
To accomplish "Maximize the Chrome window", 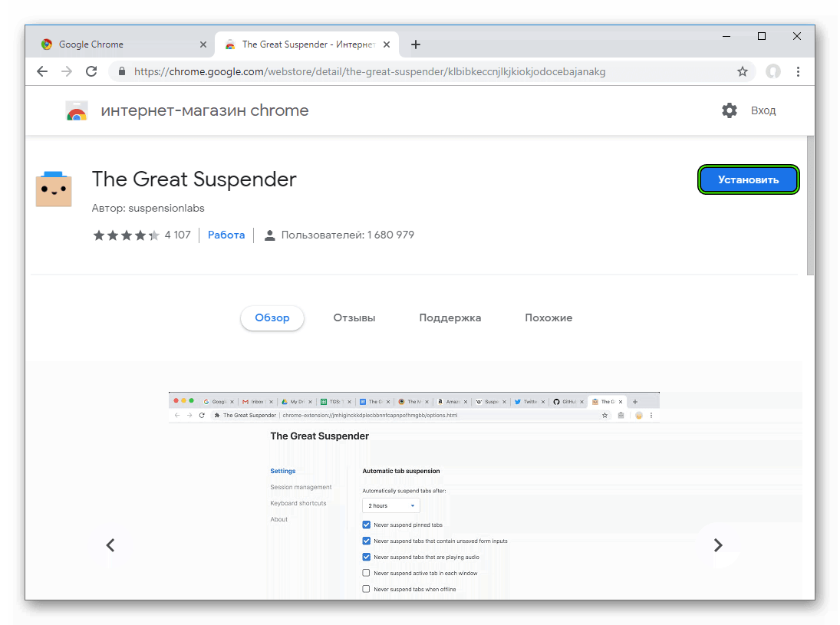I will 761,36.
